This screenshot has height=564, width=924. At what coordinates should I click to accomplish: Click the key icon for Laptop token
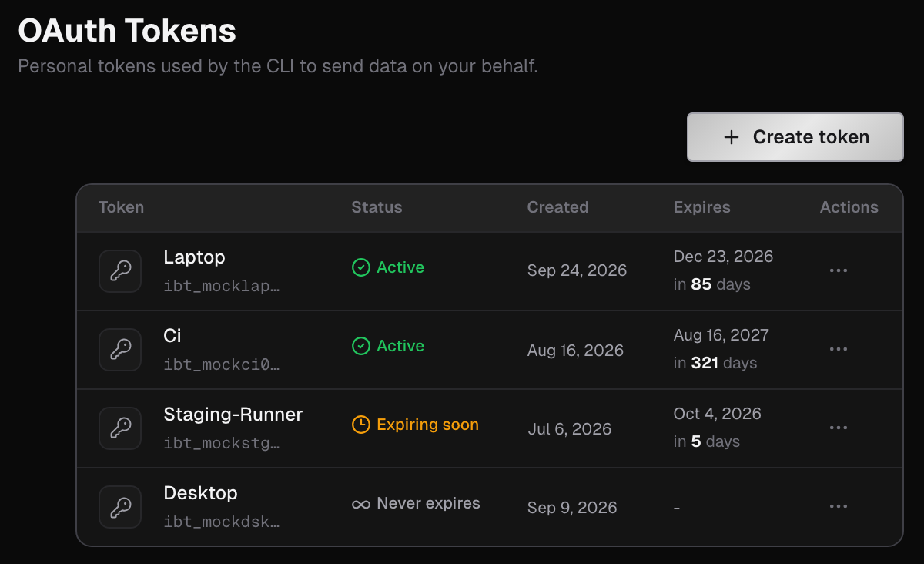click(x=120, y=271)
